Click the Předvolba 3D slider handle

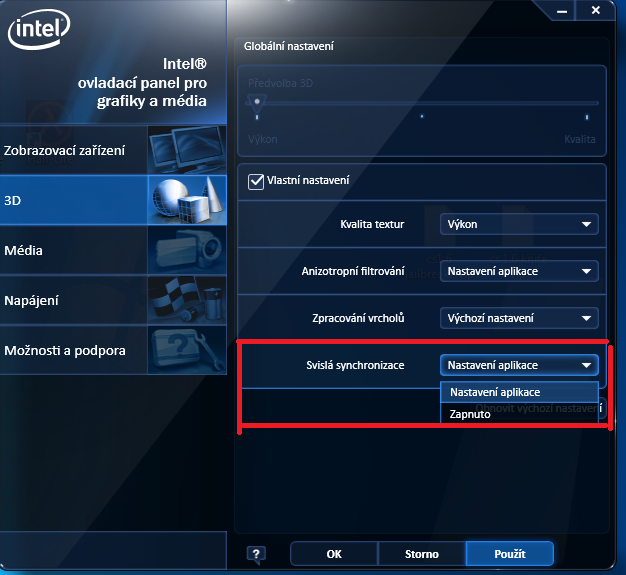pyautogui.click(x=257, y=102)
